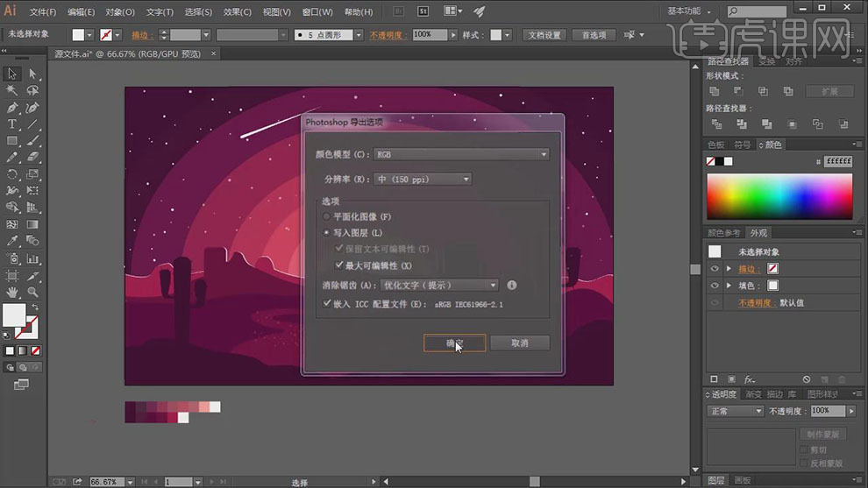This screenshot has height=488, width=868.
Task: Click Add New Effect fx icon
Action: [749, 379]
